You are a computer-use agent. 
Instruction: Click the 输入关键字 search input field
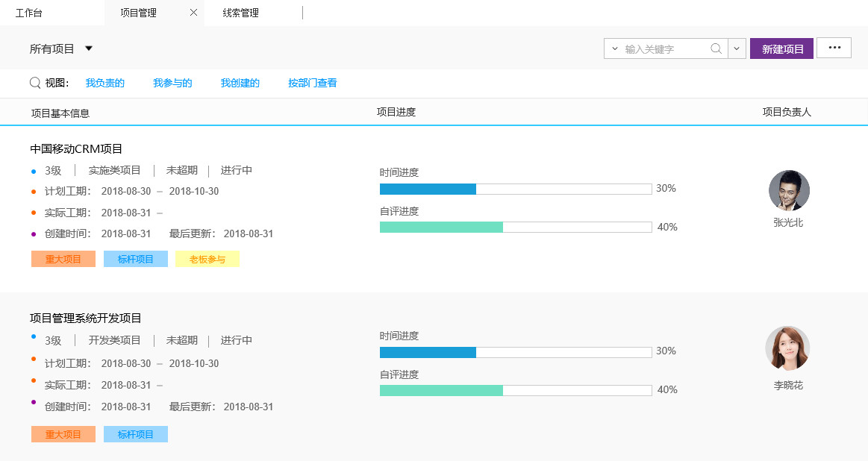click(x=664, y=49)
